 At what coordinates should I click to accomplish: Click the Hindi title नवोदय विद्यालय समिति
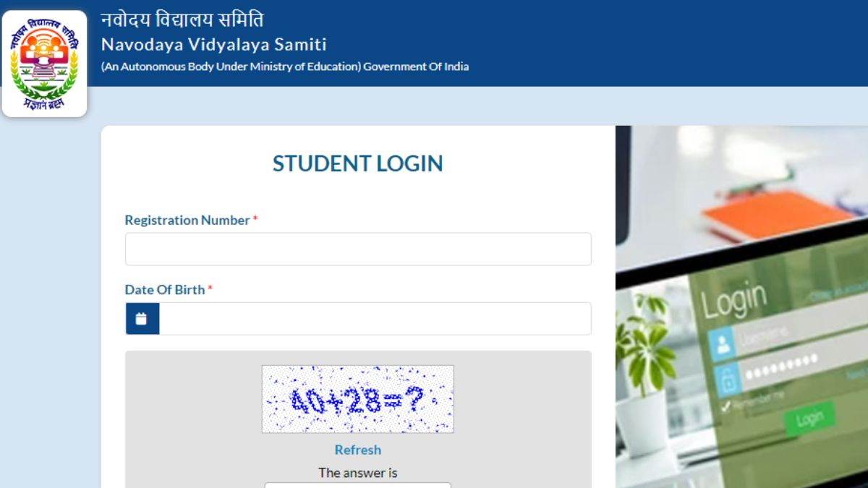pyautogui.click(x=182, y=18)
